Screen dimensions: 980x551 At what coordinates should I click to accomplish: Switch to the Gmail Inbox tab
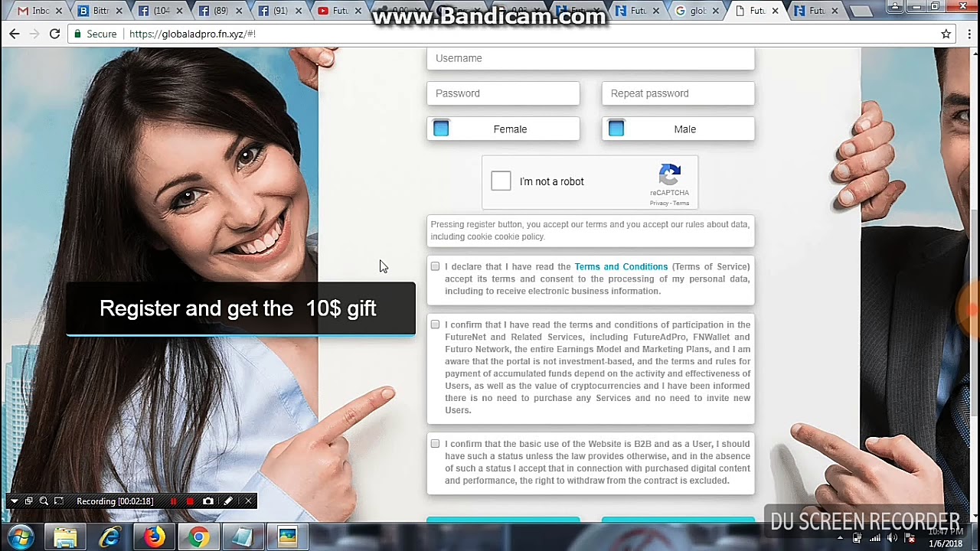coord(36,11)
